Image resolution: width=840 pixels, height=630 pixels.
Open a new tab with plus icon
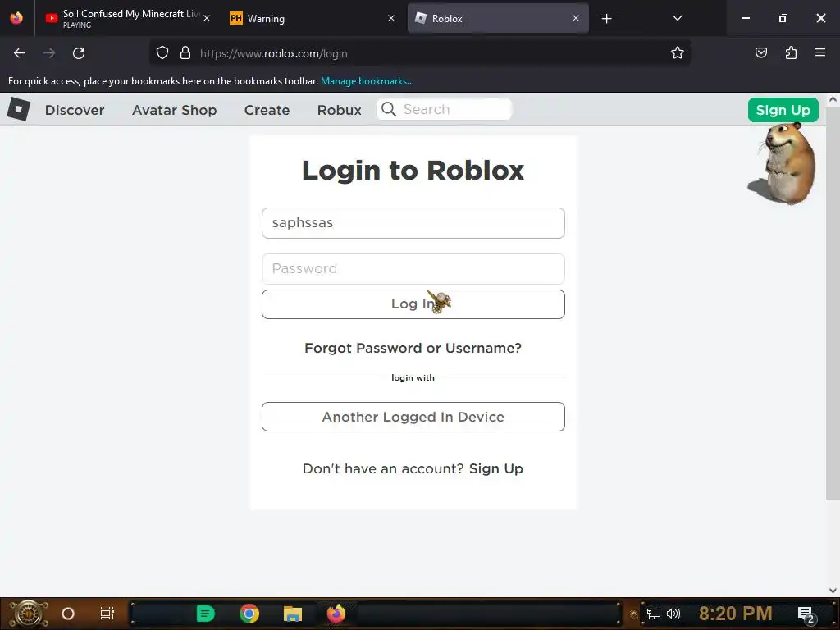pyautogui.click(x=606, y=19)
